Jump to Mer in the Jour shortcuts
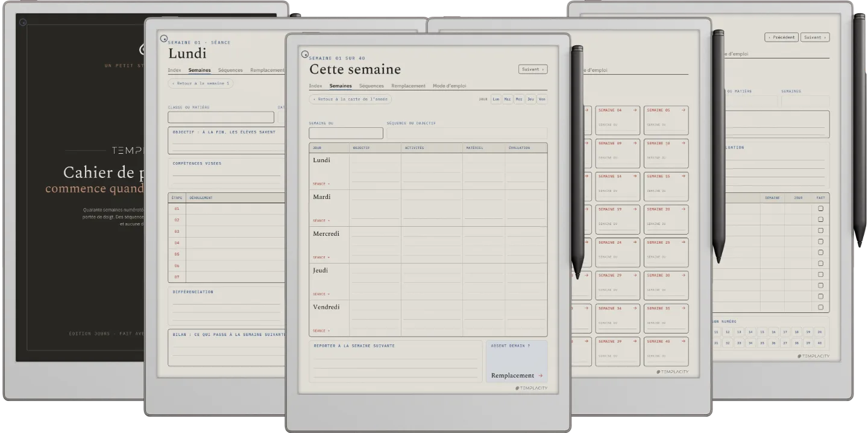868x433 pixels. coord(519,99)
